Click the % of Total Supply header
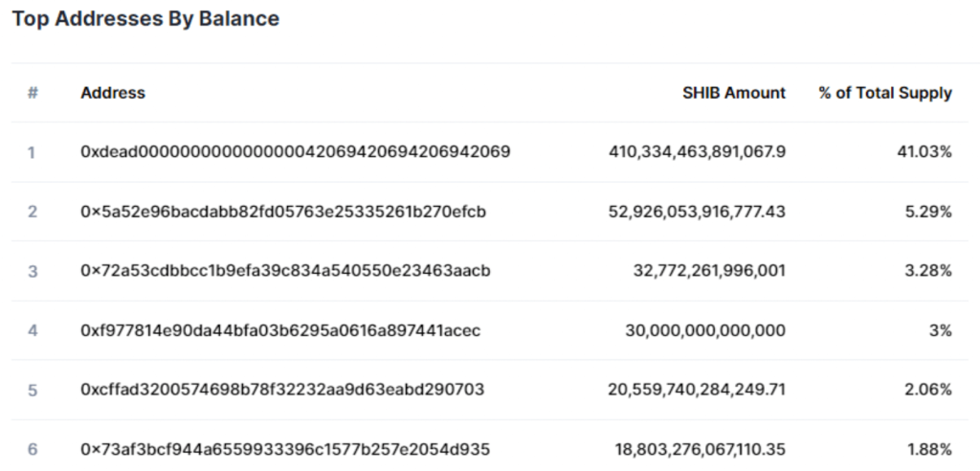 pos(885,93)
